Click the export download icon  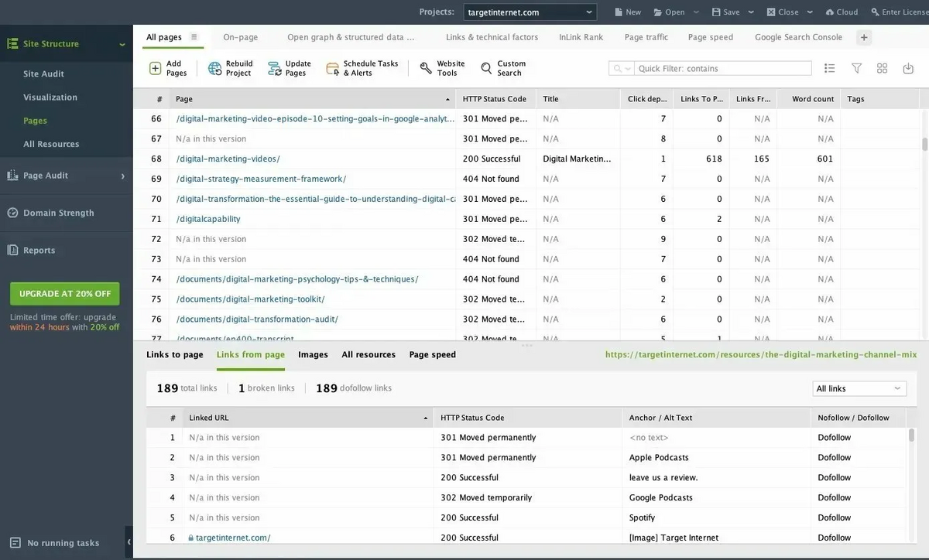[908, 68]
